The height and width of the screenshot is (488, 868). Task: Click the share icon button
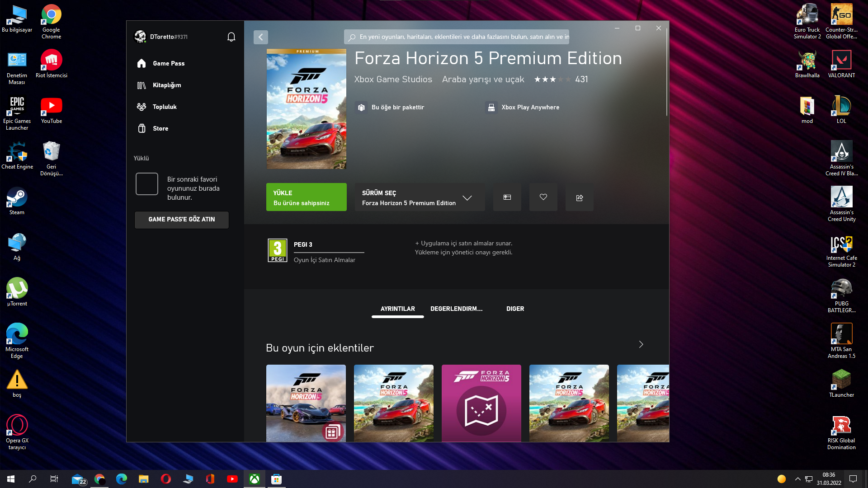click(x=580, y=197)
